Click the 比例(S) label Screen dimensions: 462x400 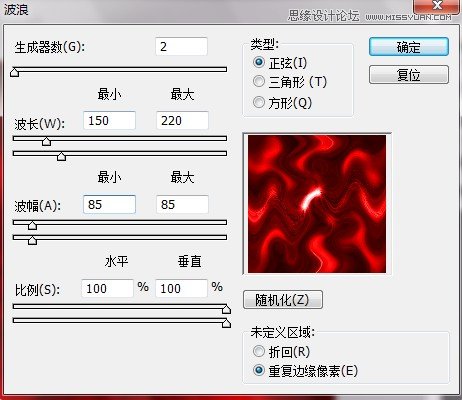pos(37,290)
